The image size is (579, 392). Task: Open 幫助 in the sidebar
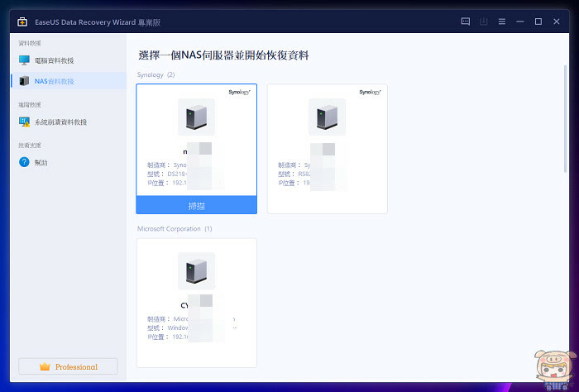click(x=69, y=162)
